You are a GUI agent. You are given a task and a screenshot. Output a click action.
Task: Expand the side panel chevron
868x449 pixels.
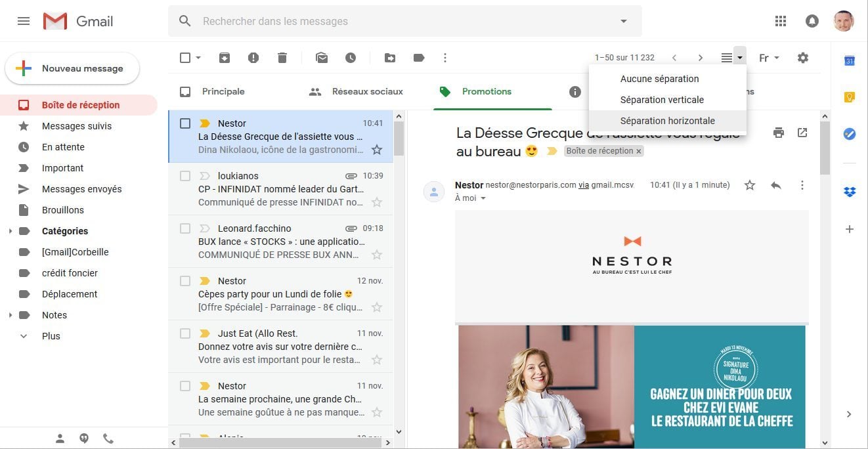coord(850,414)
